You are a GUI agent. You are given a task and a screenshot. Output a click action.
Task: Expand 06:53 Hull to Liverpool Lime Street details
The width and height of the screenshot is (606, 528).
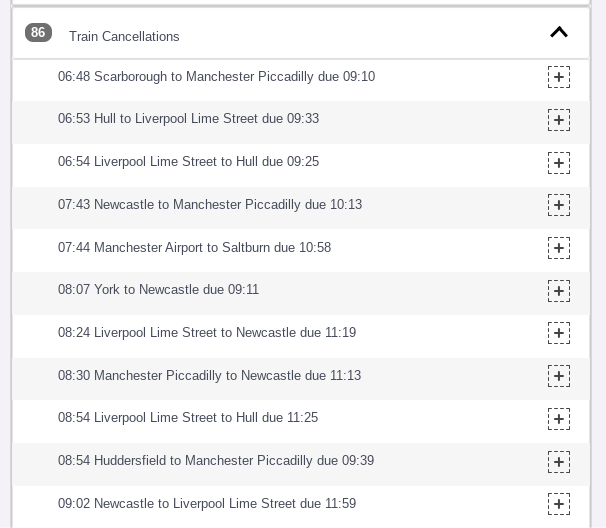pyautogui.click(x=559, y=120)
